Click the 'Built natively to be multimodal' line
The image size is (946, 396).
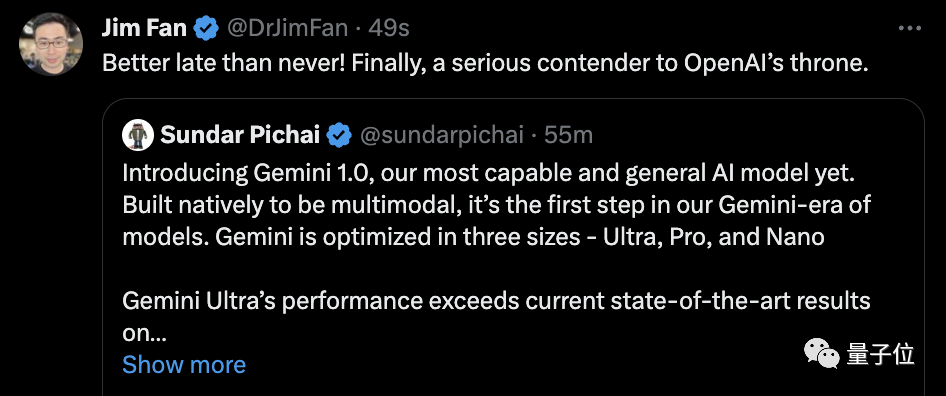coord(497,205)
